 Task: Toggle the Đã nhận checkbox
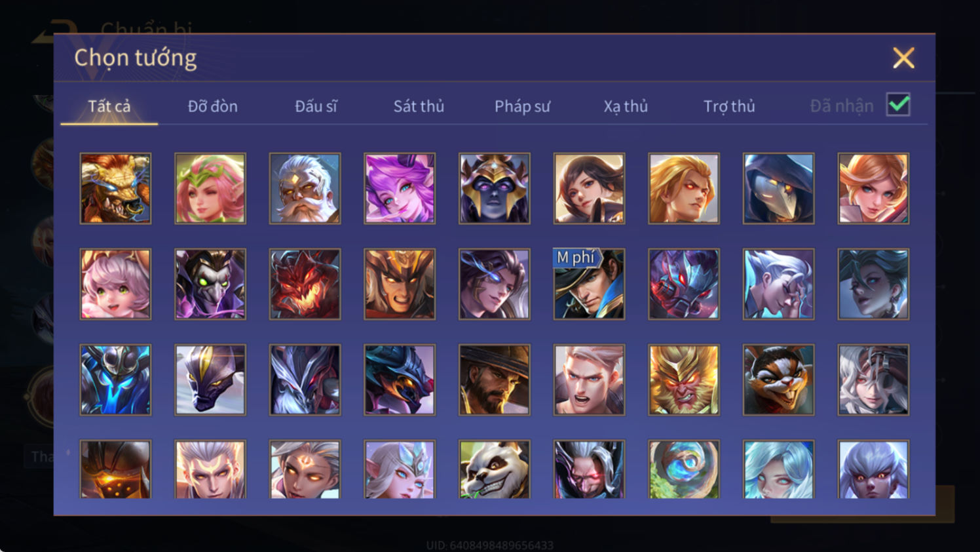[898, 105]
